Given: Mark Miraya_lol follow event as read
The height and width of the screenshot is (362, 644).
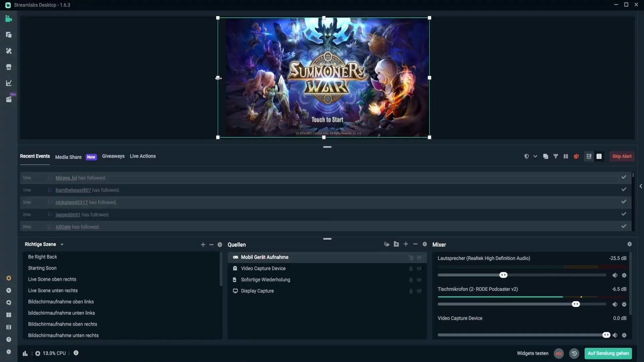Looking at the screenshot, I should (x=624, y=177).
